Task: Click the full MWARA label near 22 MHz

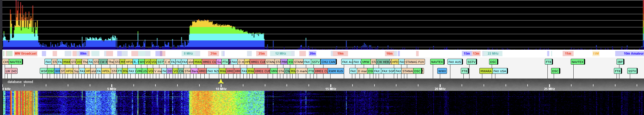Action: pyautogui.click(x=486, y=71)
